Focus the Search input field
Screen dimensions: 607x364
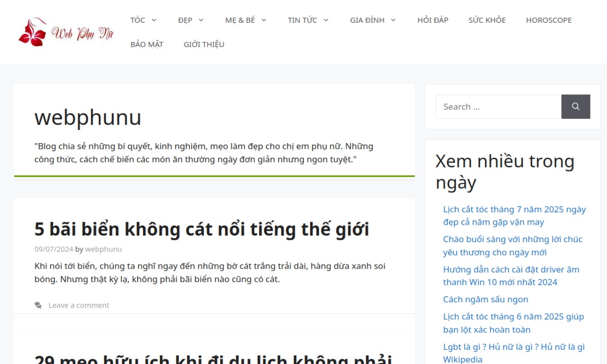[498, 107]
